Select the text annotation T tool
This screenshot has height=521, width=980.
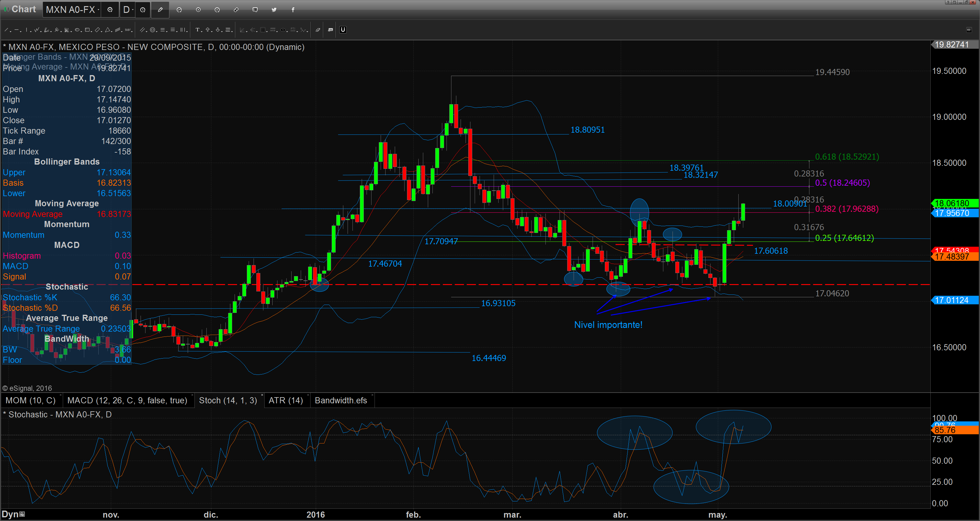pos(198,30)
